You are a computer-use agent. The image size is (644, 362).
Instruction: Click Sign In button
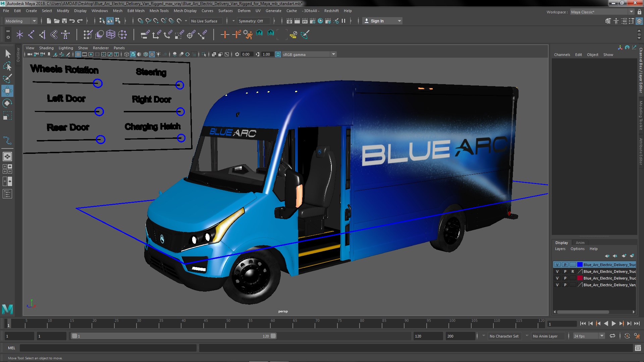pyautogui.click(x=382, y=21)
